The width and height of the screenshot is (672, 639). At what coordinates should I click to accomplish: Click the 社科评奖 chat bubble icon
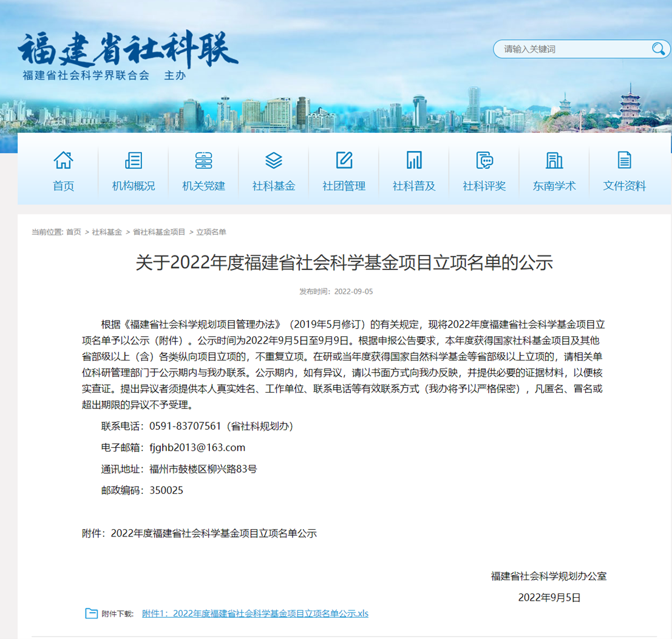(x=484, y=160)
